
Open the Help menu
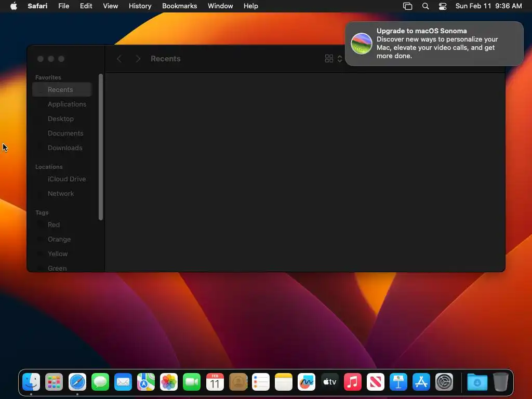pyautogui.click(x=251, y=6)
